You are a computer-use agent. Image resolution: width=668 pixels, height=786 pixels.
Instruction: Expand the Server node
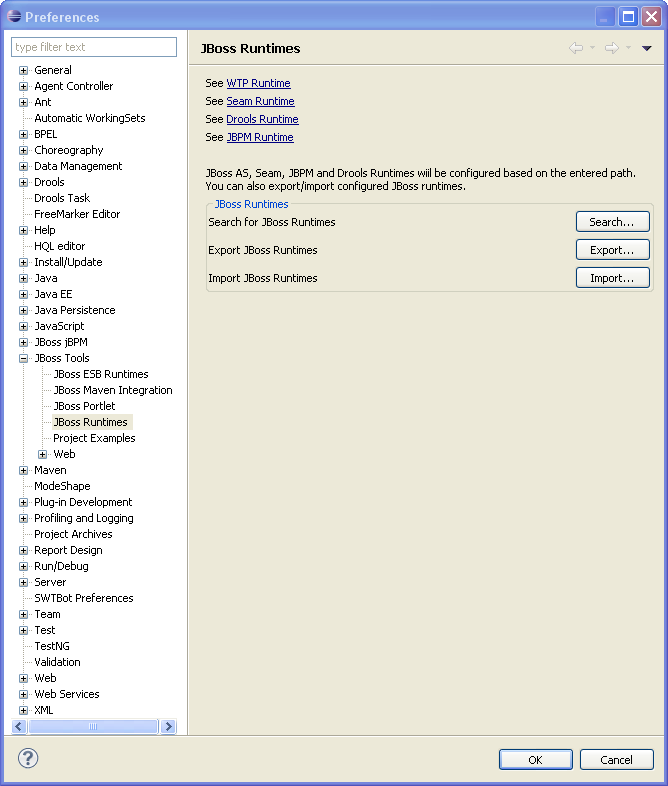(23, 582)
